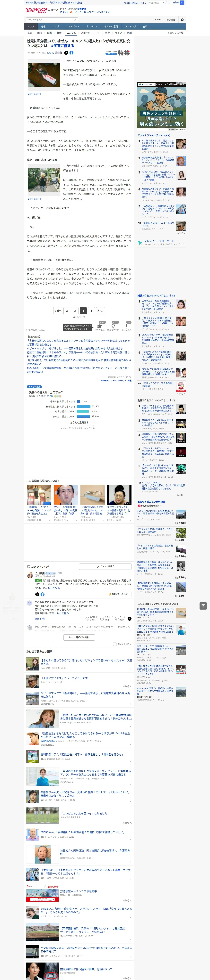Click もっと見る(742件) comments button
The width and height of the screenshot is (210, 980).
click(x=79, y=637)
